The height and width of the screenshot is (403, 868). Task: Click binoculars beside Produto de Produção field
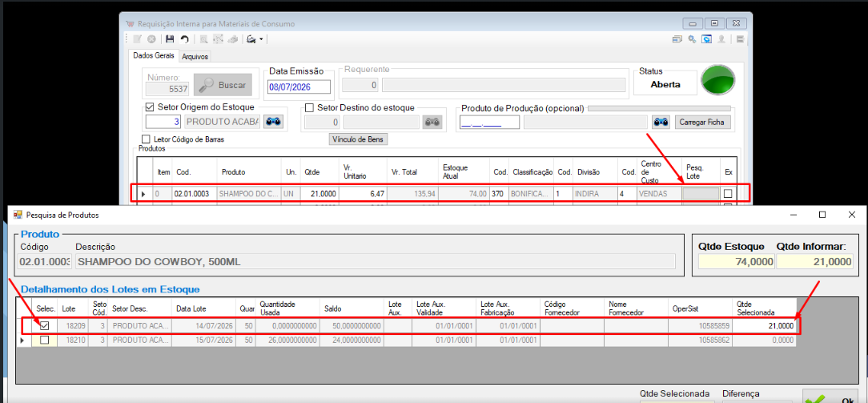pyautogui.click(x=661, y=122)
